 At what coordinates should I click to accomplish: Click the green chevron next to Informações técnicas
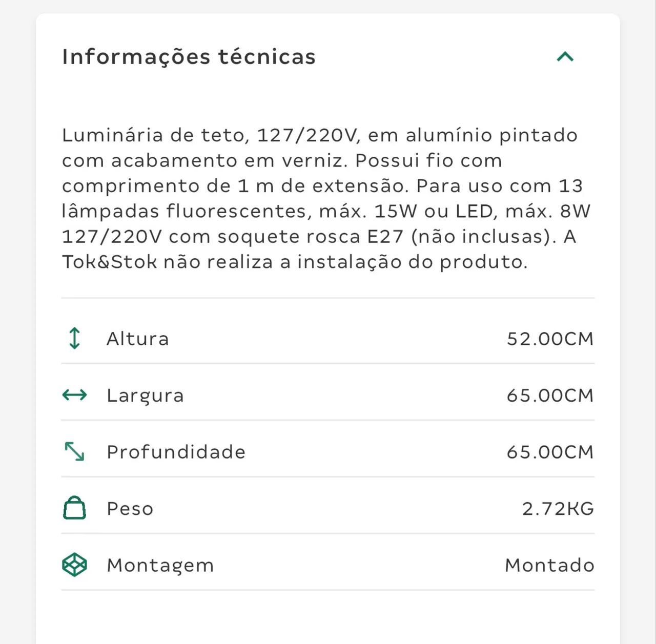pos(565,56)
